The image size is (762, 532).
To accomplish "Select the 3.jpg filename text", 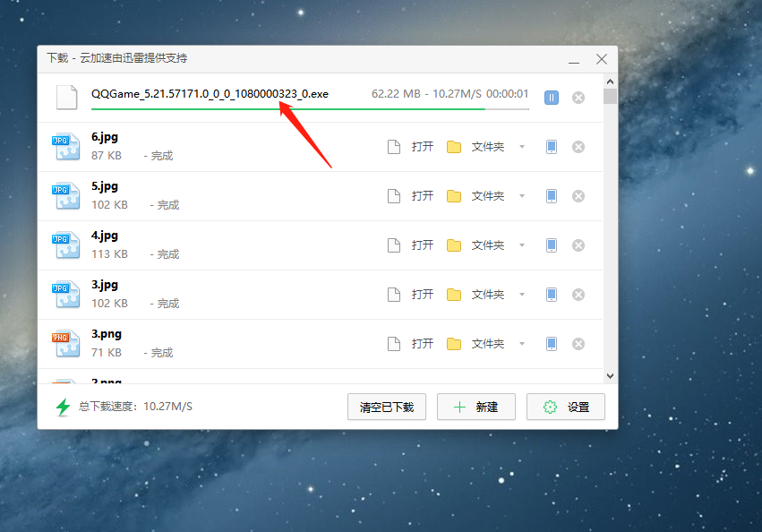I will point(105,285).
